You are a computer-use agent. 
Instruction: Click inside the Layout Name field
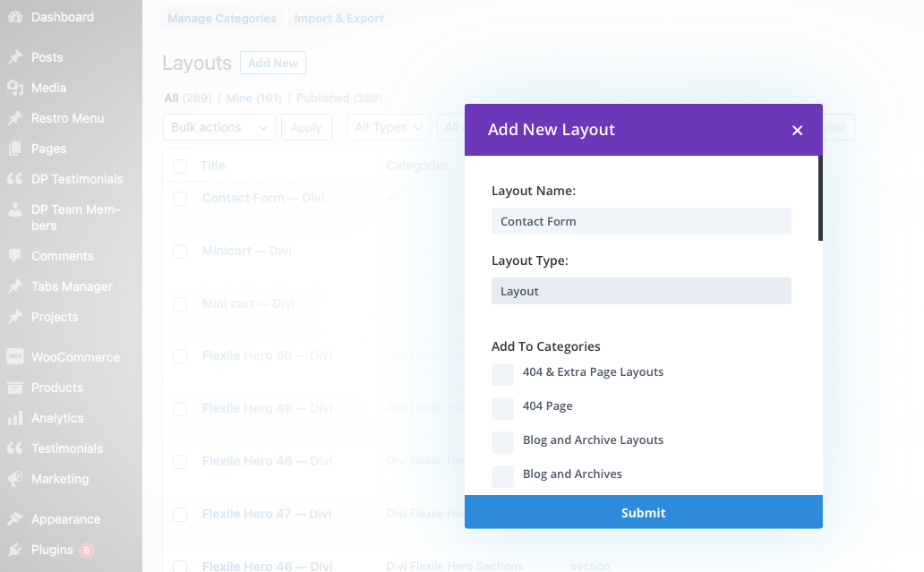[641, 221]
